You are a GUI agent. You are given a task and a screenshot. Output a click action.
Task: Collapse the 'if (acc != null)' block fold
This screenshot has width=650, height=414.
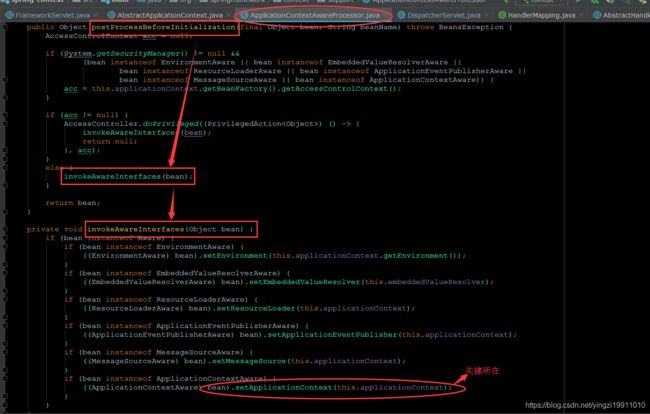(x=5, y=115)
